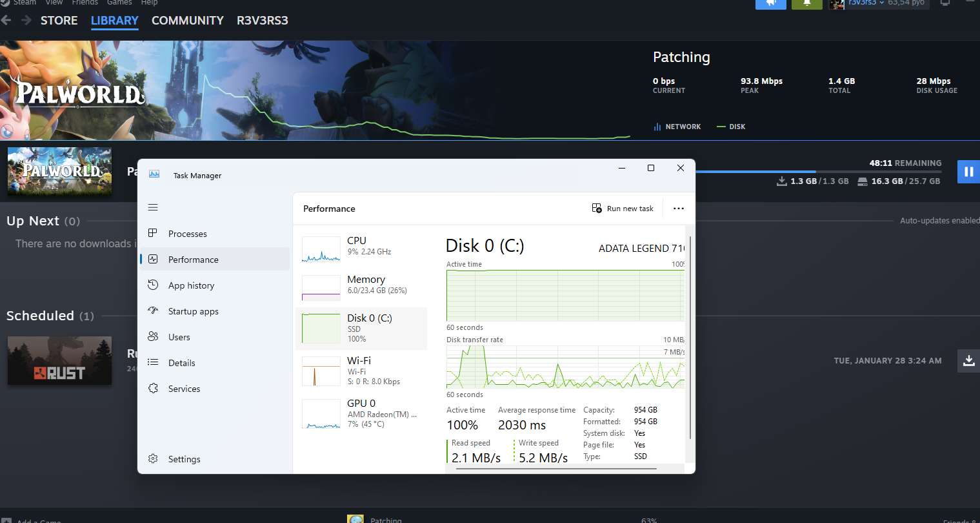Click the Big Picture mode monitor icon
Viewport: 980px width, 523px height.
(945, 3)
